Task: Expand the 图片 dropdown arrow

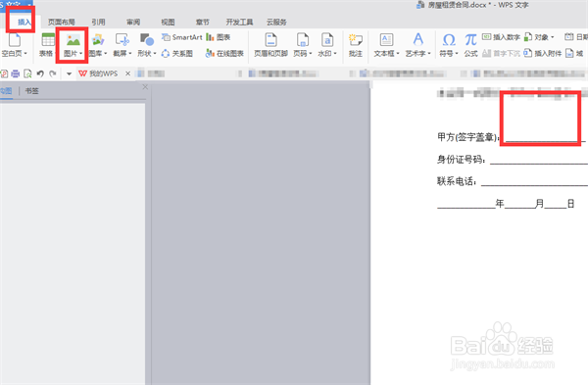Action: tap(80, 54)
